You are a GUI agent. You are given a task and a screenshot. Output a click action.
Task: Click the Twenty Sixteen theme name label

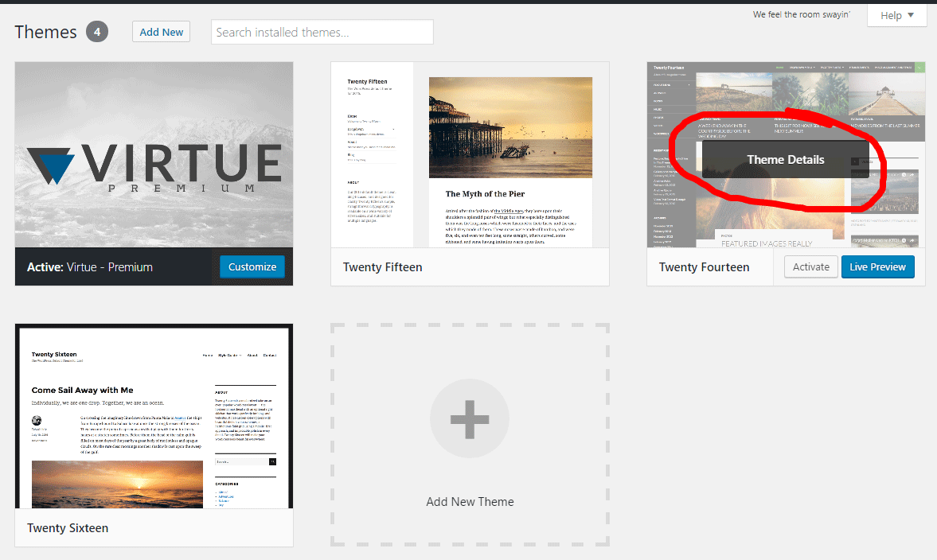[67, 527]
